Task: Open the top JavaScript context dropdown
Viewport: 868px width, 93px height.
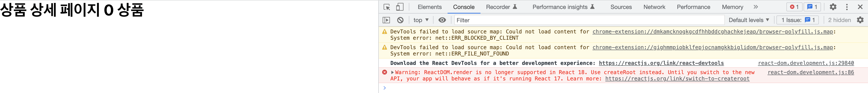Action: (421, 20)
